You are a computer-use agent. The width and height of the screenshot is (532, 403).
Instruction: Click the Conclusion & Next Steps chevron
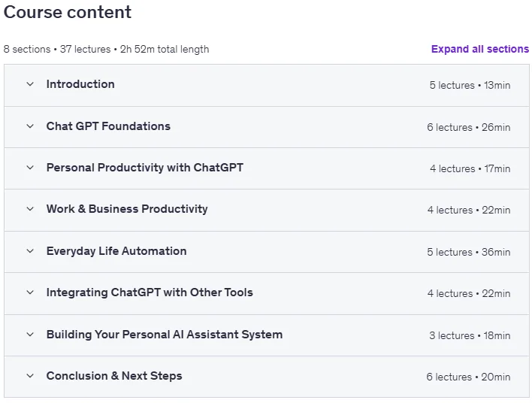(30, 376)
